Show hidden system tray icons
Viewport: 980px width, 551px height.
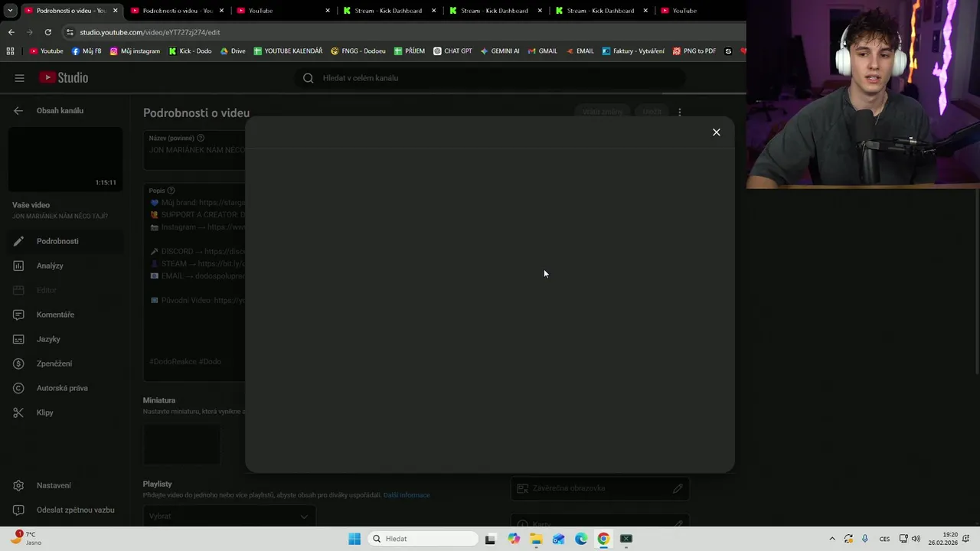point(832,539)
